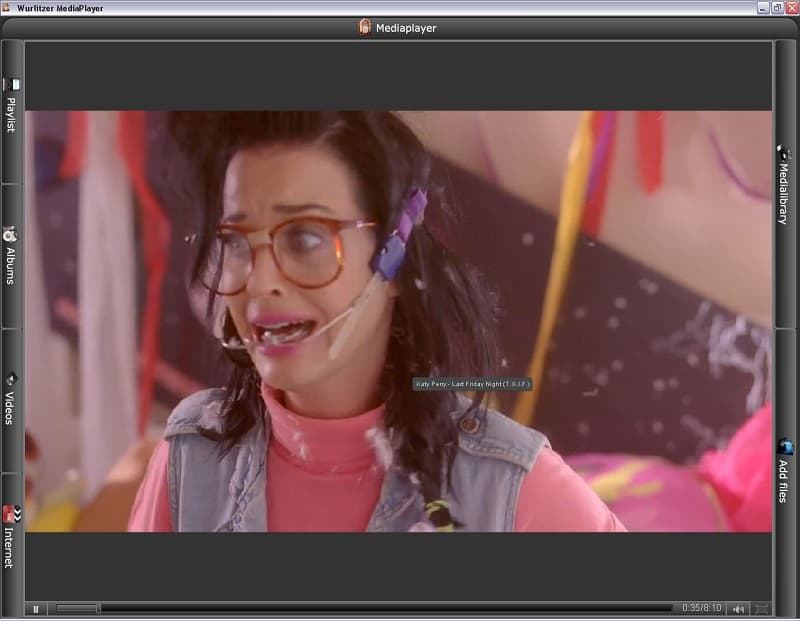The height and width of the screenshot is (621, 800).
Task: Expand the Playlist side panel label
Action: [11, 115]
